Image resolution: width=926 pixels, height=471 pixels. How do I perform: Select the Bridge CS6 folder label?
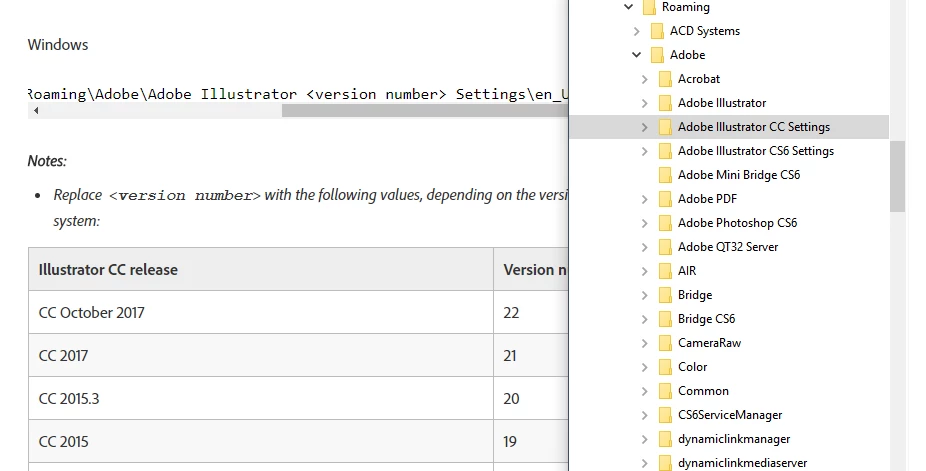click(706, 319)
